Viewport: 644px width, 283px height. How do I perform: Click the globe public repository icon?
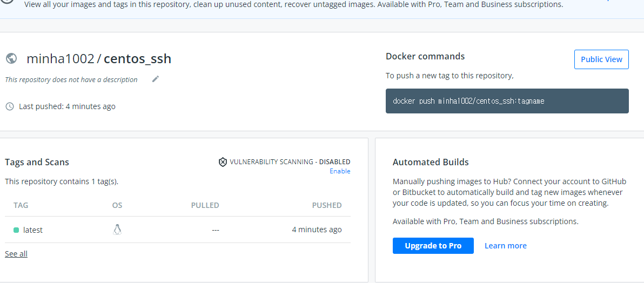click(x=11, y=59)
